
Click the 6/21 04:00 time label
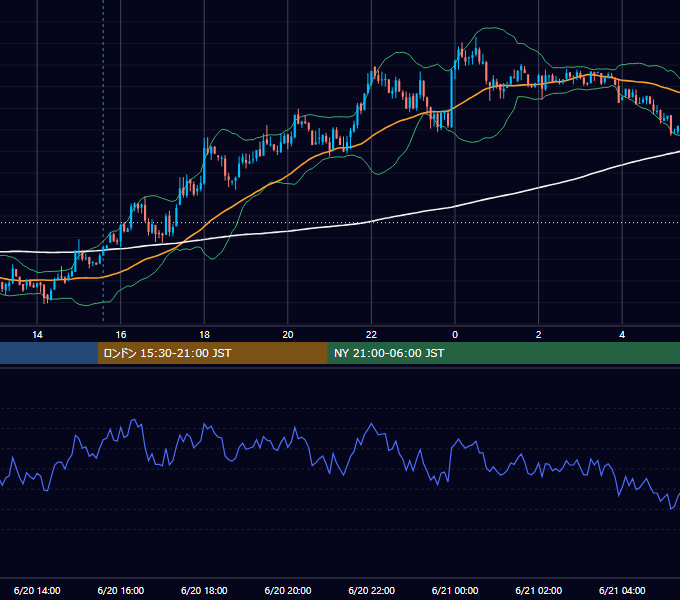click(622, 590)
